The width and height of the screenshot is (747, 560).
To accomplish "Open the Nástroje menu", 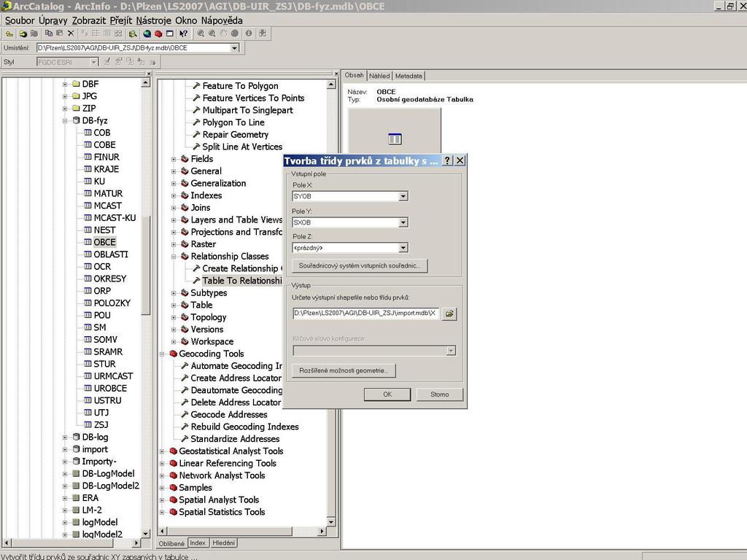I will click(x=153, y=20).
